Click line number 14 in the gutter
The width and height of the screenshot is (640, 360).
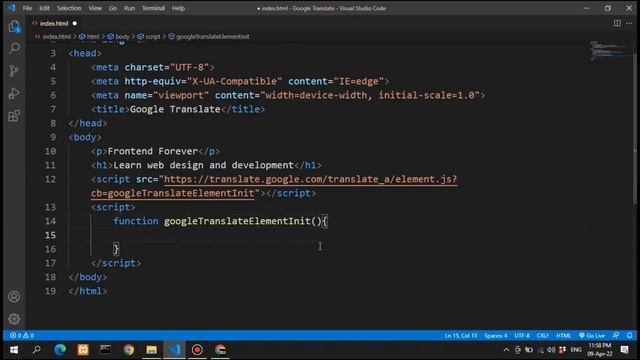pyautogui.click(x=50, y=221)
